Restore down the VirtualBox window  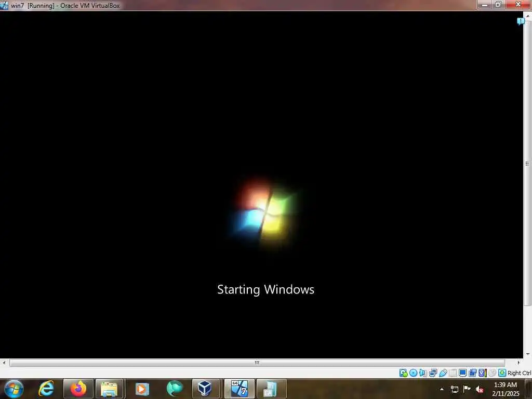[498, 4]
